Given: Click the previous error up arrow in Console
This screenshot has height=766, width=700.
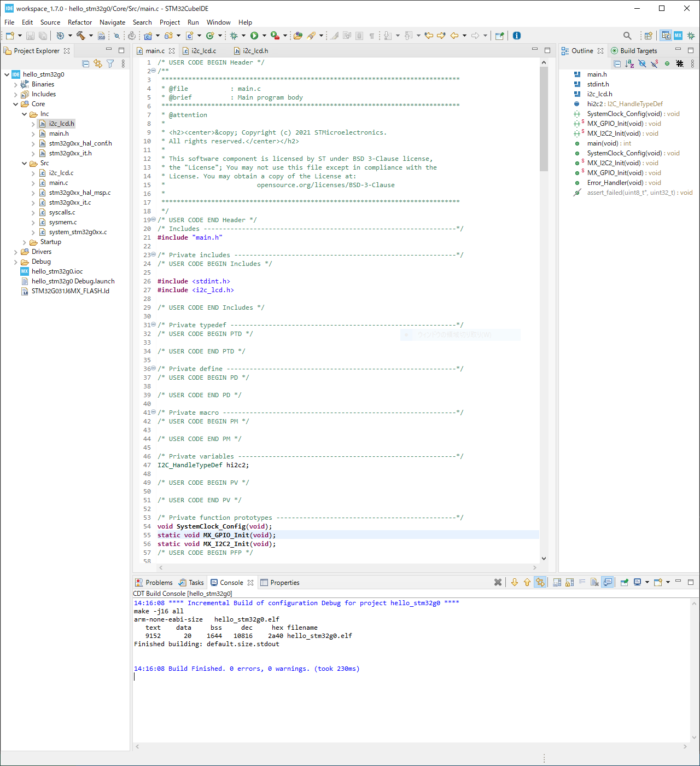Looking at the screenshot, I should click(527, 582).
